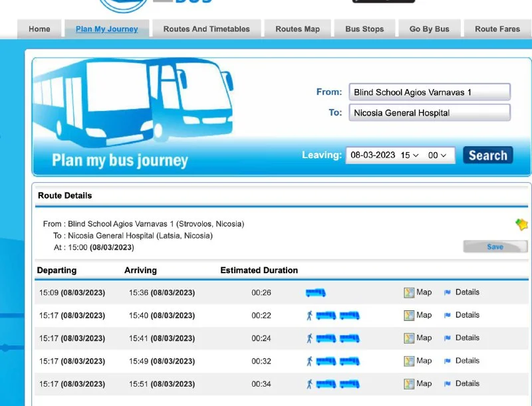Go to the Route Fares tab

497,29
